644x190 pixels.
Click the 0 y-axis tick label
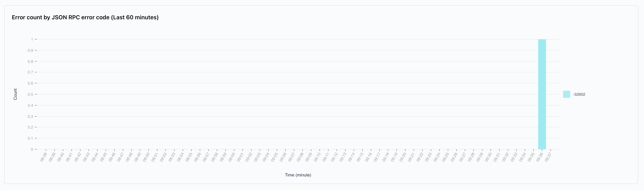point(32,149)
